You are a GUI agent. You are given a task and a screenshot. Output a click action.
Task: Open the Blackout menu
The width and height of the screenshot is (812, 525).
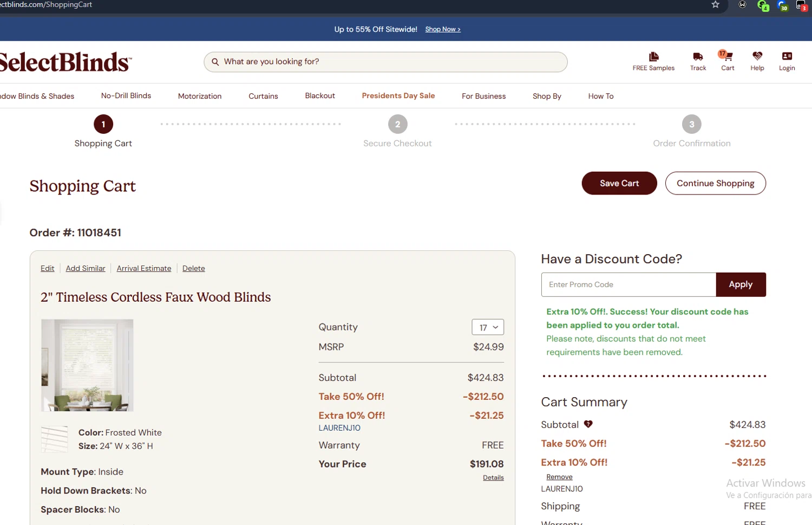[x=320, y=95]
